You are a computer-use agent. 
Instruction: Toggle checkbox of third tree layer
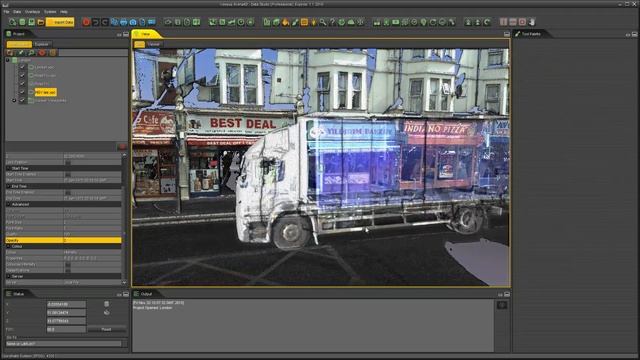pyautogui.click(x=22, y=84)
